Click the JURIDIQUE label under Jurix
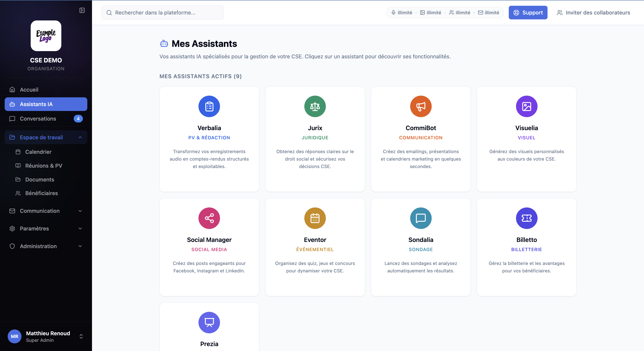The height and width of the screenshot is (351, 644). [315, 138]
